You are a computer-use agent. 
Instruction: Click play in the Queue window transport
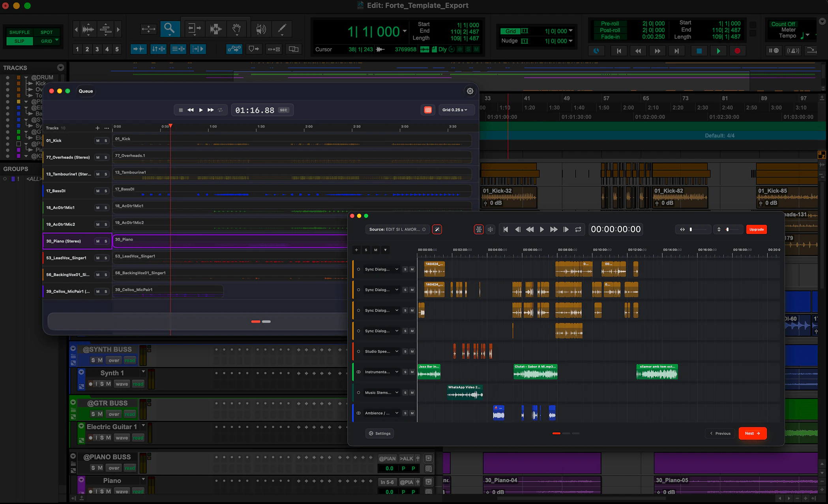(200, 110)
